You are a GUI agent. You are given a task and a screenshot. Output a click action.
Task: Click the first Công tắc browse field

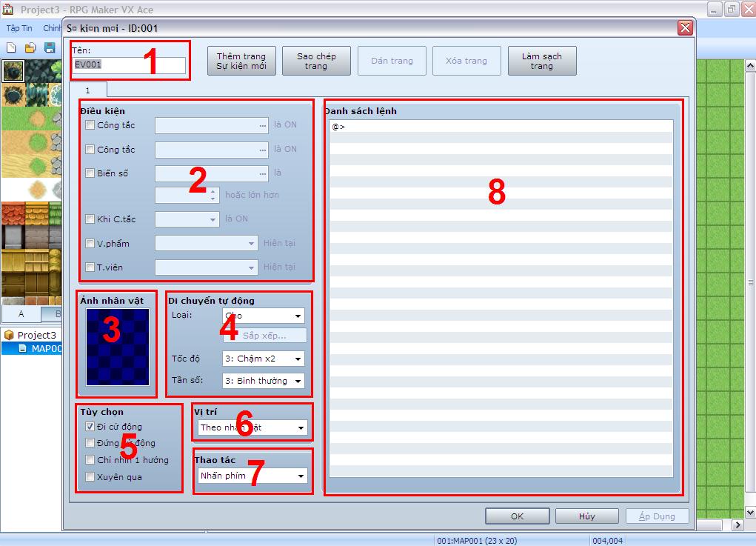(x=212, y=125)
